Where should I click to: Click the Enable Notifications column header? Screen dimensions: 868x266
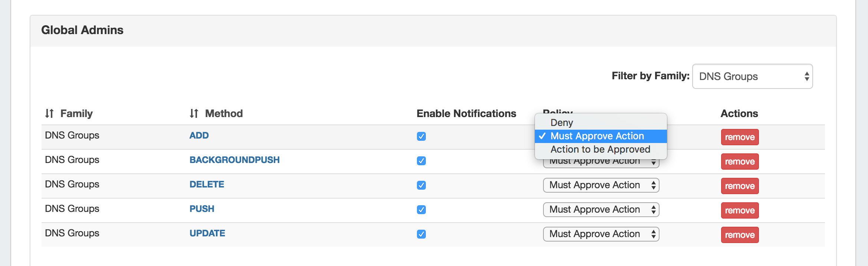466,113
